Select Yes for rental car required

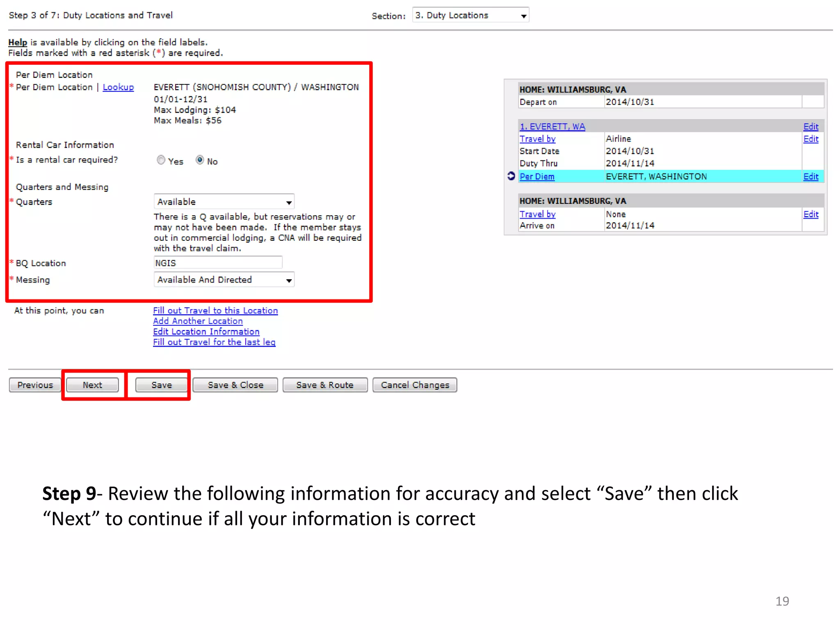161,160
